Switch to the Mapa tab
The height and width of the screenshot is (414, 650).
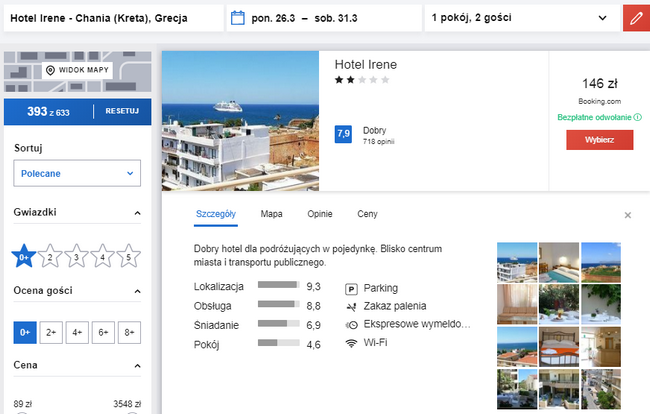[272, 214]
